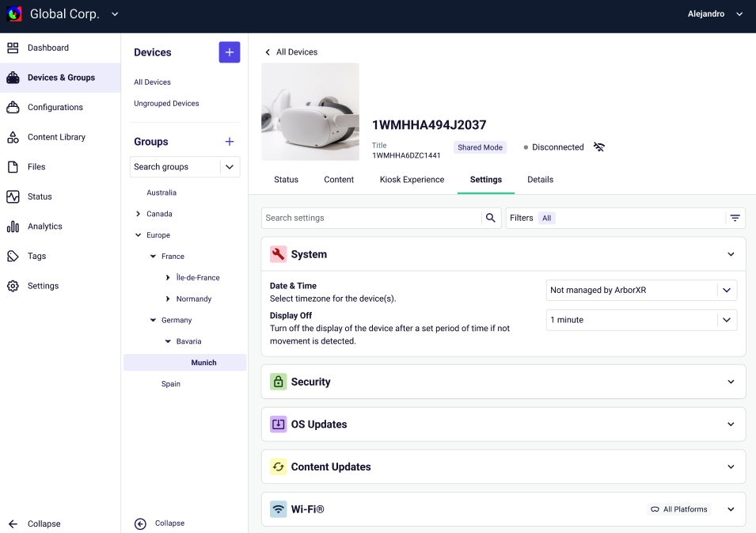Open the Details tab

540,180
